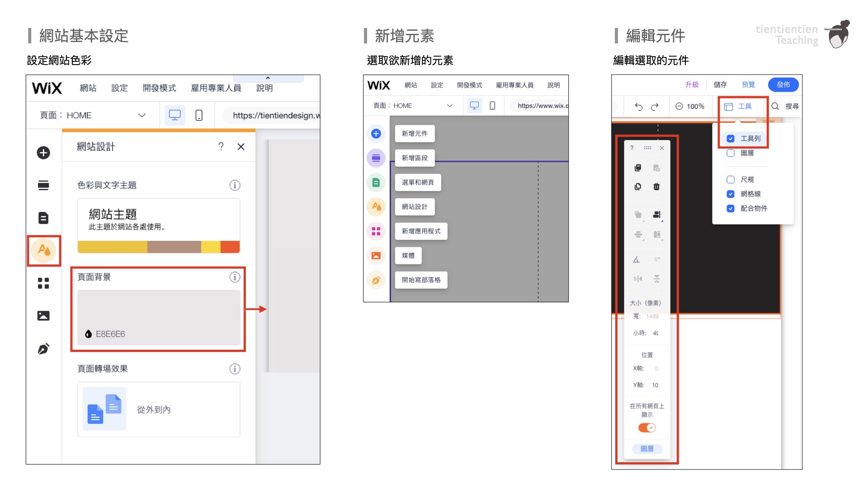This screenshot has width=868, height=488.
Task: Click the blog pen icon in left sidebar
Action: [43, 349]
